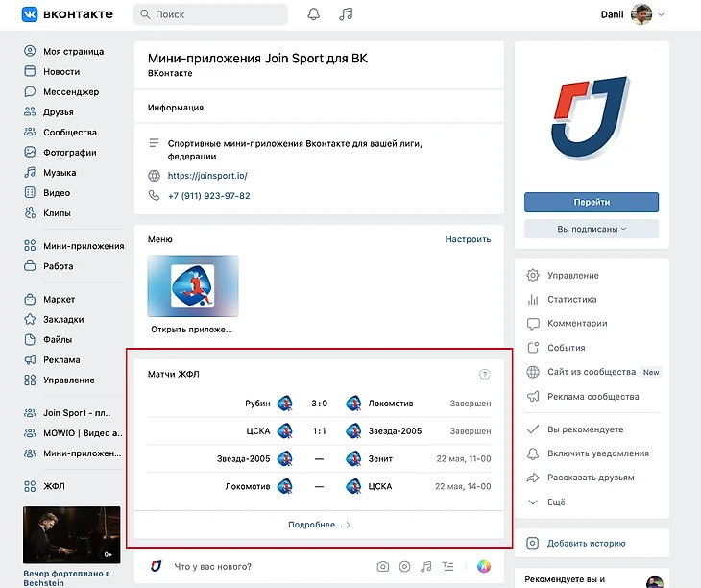The height and width of the screenshot is (588, 701).
Task: Go to Сообщества in the left sidebar
Action: pyautogui.click(x=69, y=133)
